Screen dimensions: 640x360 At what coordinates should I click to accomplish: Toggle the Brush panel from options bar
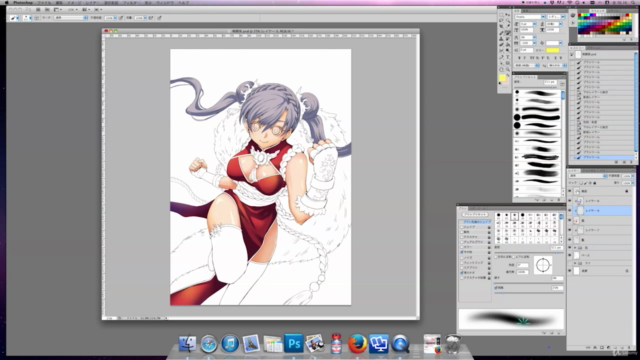[36, 18]
